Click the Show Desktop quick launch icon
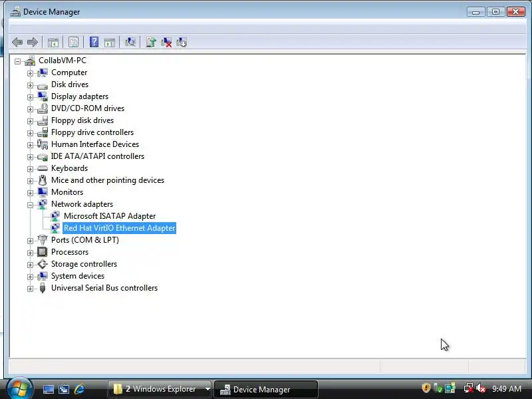The image size is (532, 399). tap(48, 389)
